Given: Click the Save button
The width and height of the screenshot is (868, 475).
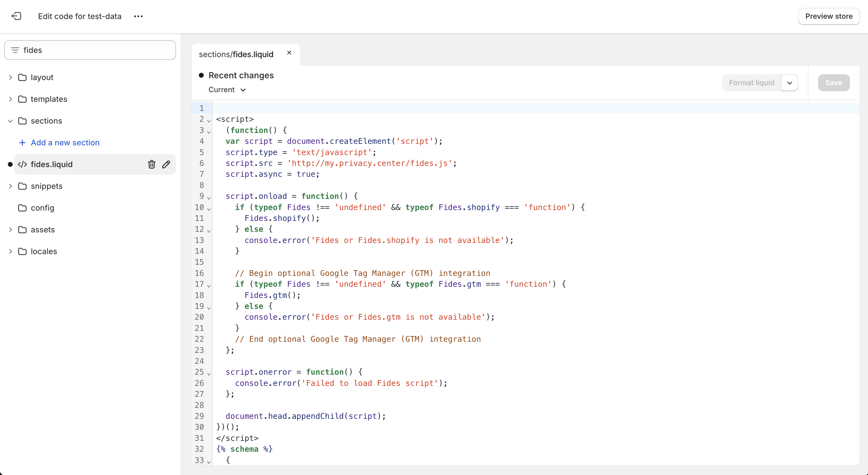Looking at the screenshot, I should tap(834, 83).
